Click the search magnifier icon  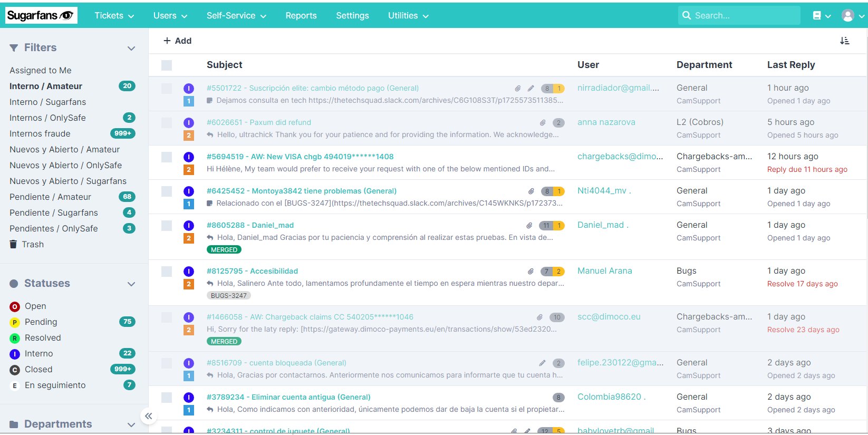coord(687,15)
